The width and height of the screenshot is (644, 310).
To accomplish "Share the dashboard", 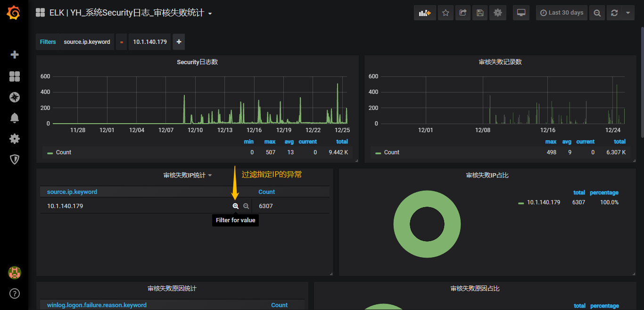I will [462, 12].
